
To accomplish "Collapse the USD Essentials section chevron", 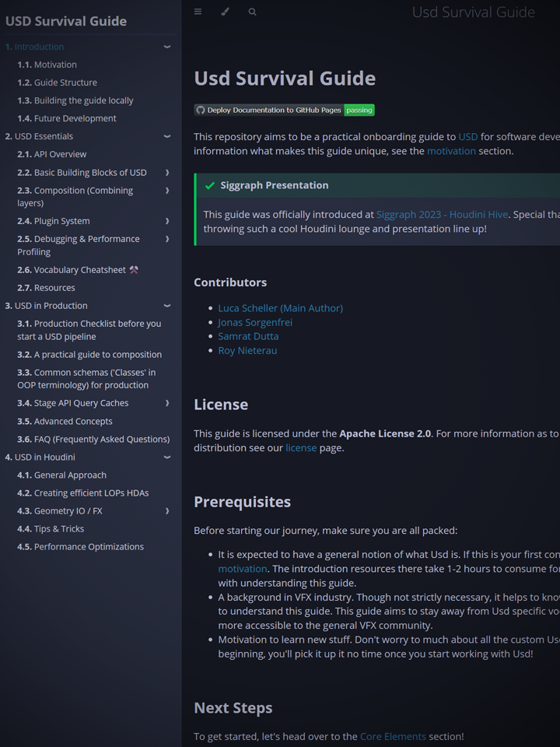I will pyautogui.click(x=167, y=136).
